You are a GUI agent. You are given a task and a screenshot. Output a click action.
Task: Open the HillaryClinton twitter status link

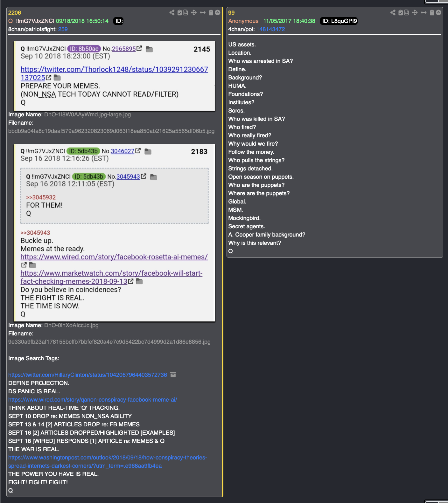87,375
